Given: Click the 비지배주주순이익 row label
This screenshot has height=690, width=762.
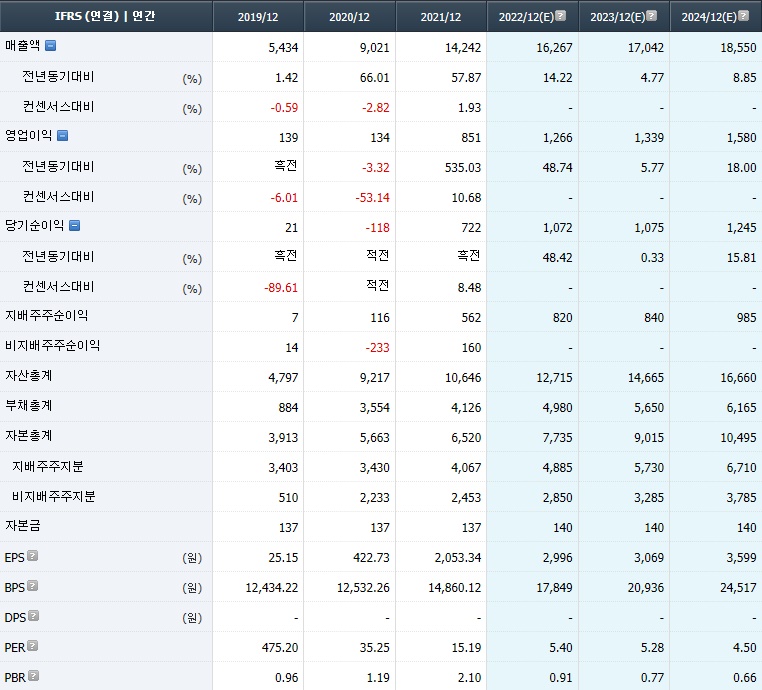Looking at the screenshot, I should click(x=52, y=345).
